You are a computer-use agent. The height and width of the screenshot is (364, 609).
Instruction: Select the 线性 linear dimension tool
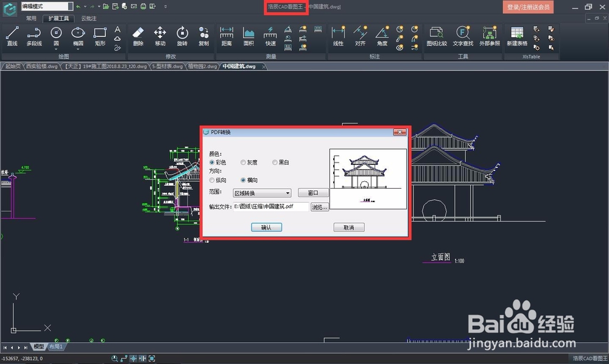(x=338, y=37)
